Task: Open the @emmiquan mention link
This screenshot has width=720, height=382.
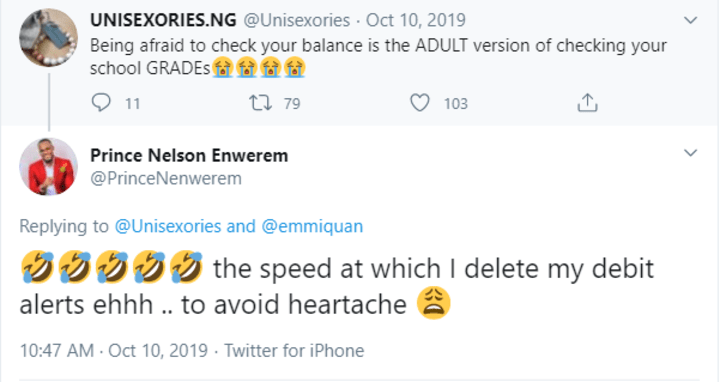Action: (312, 226)
